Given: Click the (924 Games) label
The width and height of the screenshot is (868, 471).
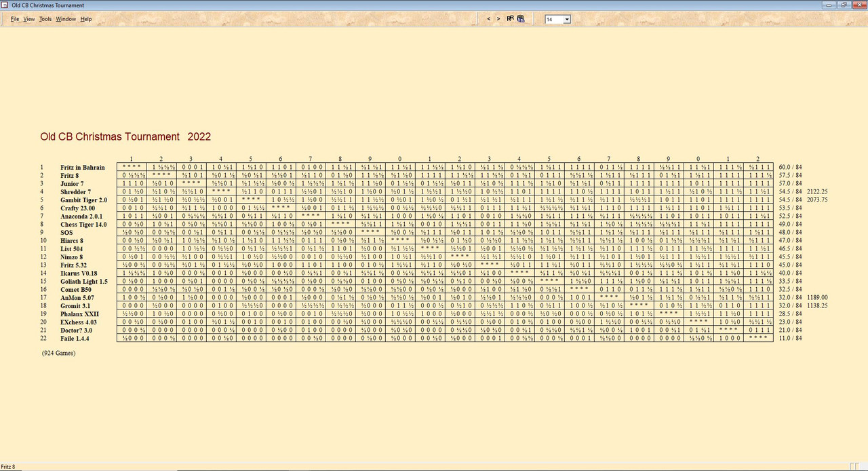Looking at the screenshot, I should click(x=58, y=354).
